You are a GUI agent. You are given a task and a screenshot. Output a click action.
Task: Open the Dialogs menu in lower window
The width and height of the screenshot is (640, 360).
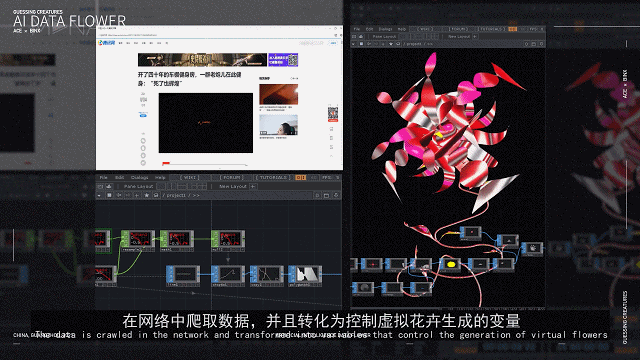(140, 178)
